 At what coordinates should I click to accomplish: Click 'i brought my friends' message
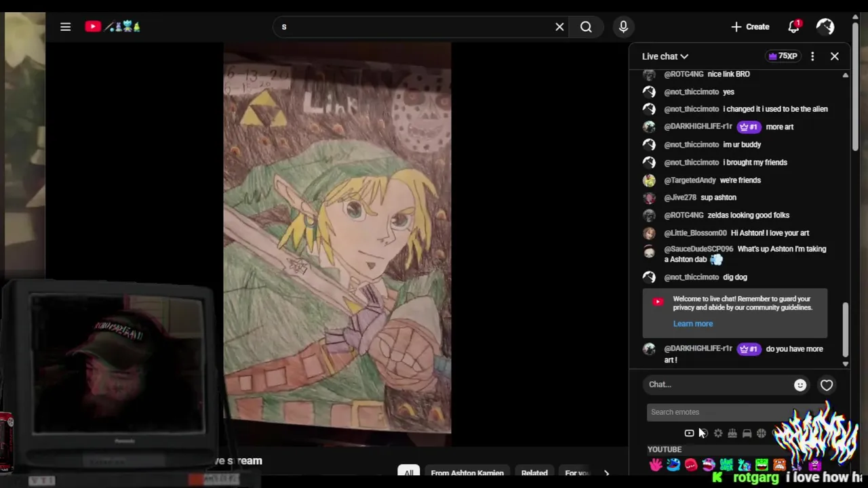click(755, 163)
